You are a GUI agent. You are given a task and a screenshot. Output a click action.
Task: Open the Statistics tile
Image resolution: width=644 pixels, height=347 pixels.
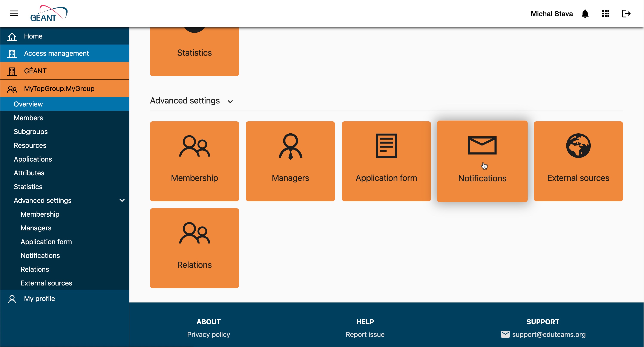pos(195,52)
